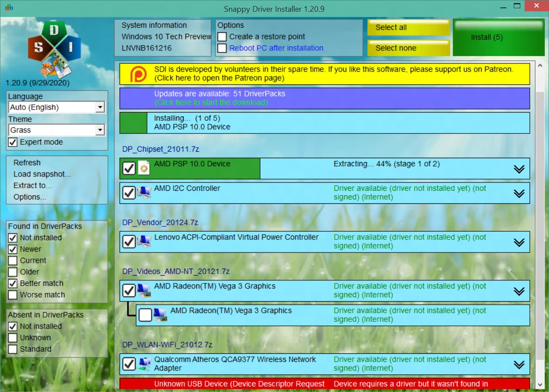Click the version text 1.20.9 (9/29/2020)
Image resolution: width=549 pixels, height=392 pixels.
point(37,83)
